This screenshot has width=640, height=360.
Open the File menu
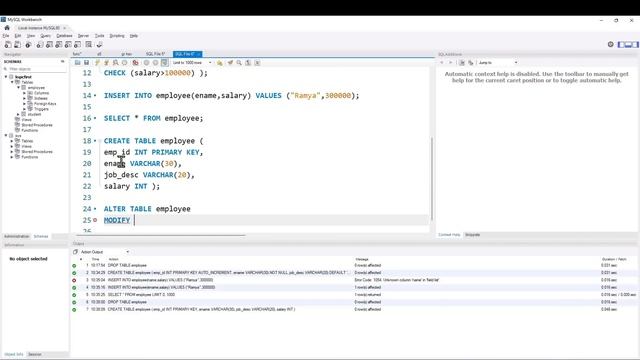click(6, 36)
